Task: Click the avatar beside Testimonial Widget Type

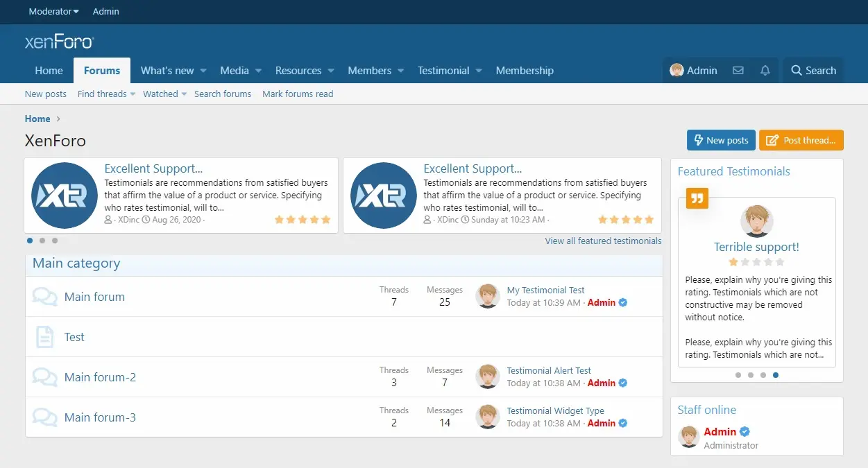Action: [x=488, y=417]
